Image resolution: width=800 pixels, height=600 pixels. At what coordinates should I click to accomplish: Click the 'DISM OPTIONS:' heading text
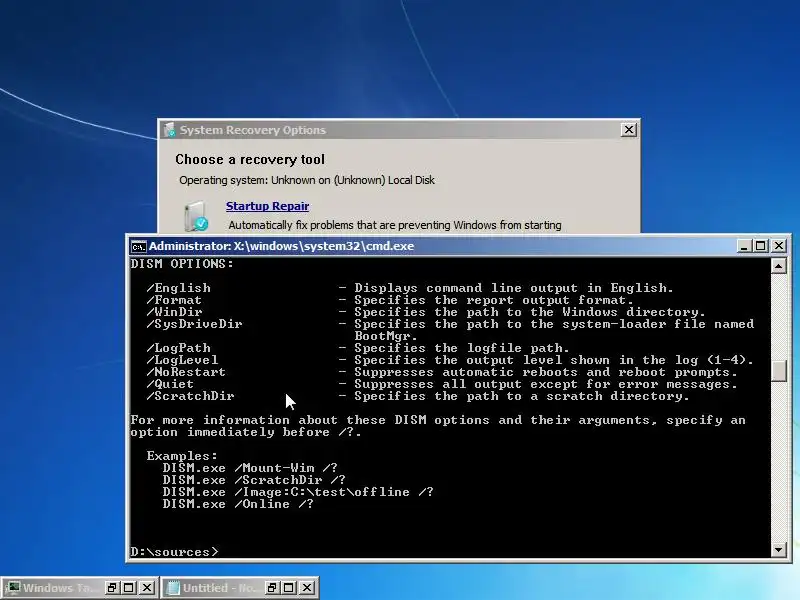pyautogui.click(x=182, y=264)
